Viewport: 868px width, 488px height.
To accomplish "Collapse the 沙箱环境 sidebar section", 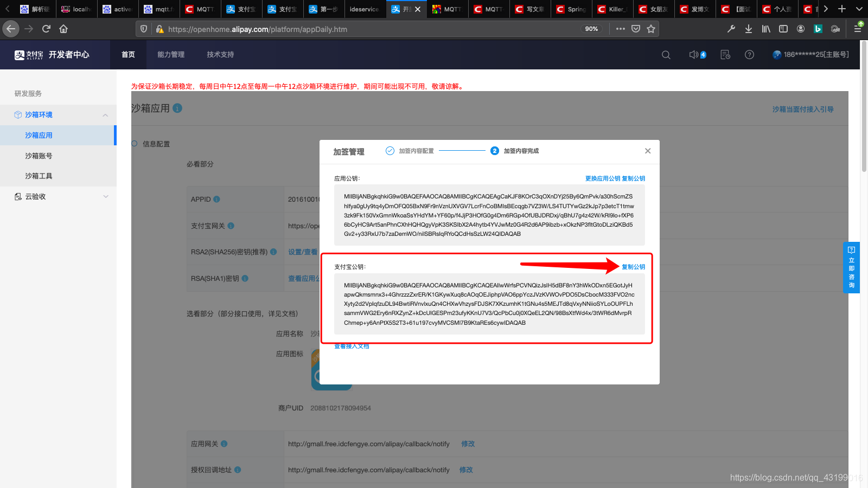I will point(105,115).
